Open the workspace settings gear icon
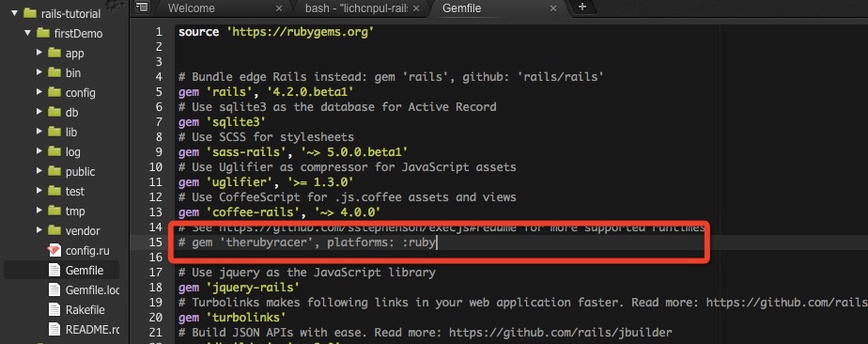This screenshot has width=868, height=344. tap(114, 5)
